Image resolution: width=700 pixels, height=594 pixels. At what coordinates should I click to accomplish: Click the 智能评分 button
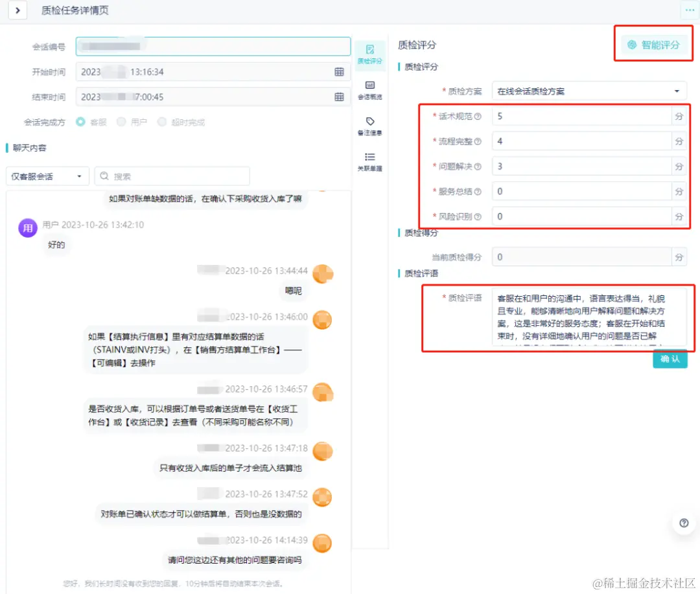pos(653,45)
